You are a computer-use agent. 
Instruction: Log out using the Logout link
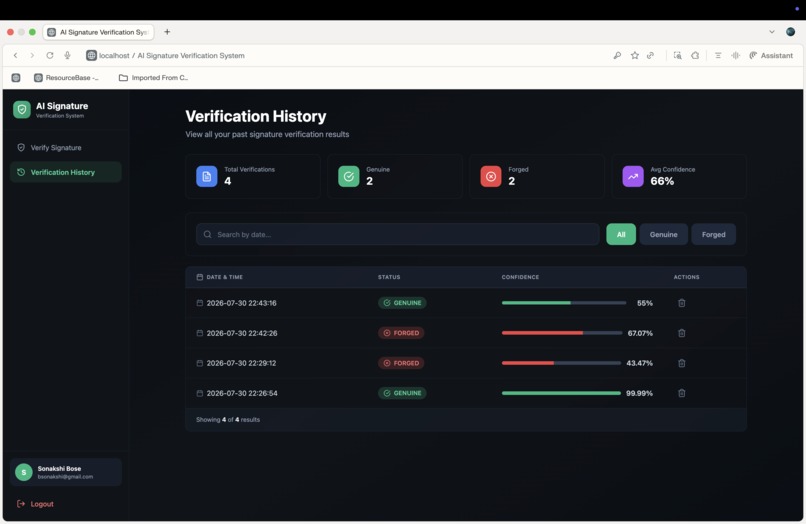[35, 504]
